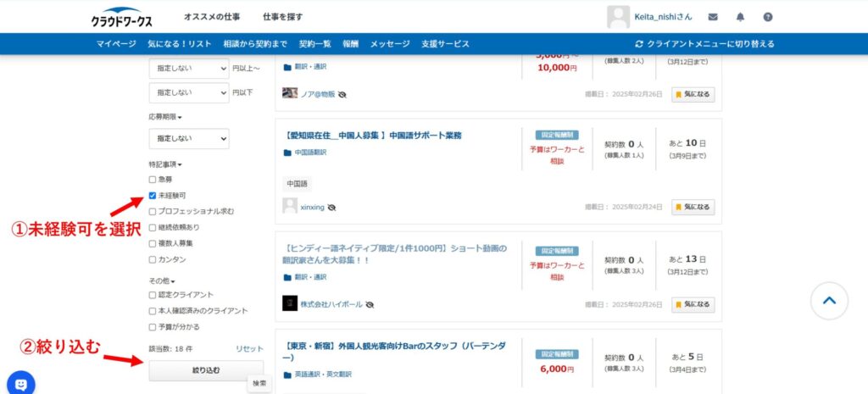Click the hidden-eye icon next to ノア@物販
868x394 pixels.
coord(342,95)
